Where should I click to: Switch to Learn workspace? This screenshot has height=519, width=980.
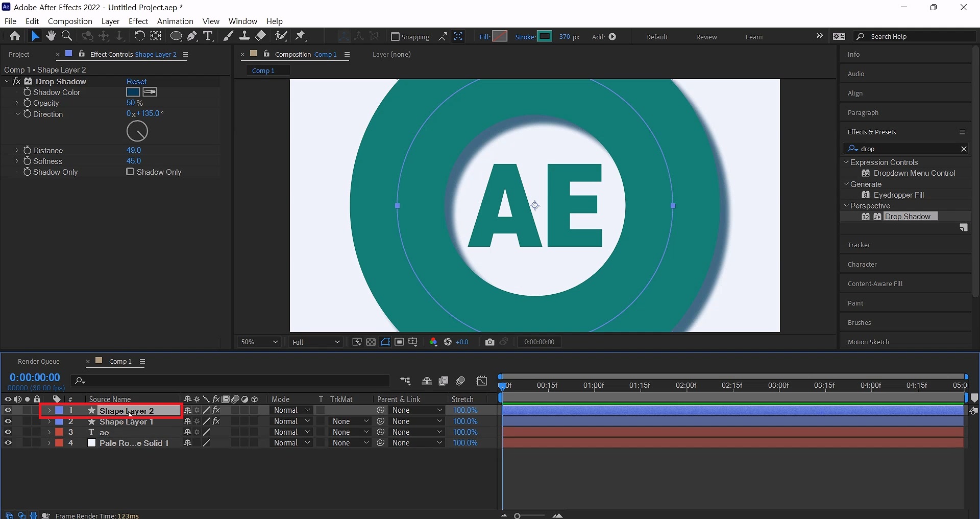pyautogui.click(x=754, y=37)
